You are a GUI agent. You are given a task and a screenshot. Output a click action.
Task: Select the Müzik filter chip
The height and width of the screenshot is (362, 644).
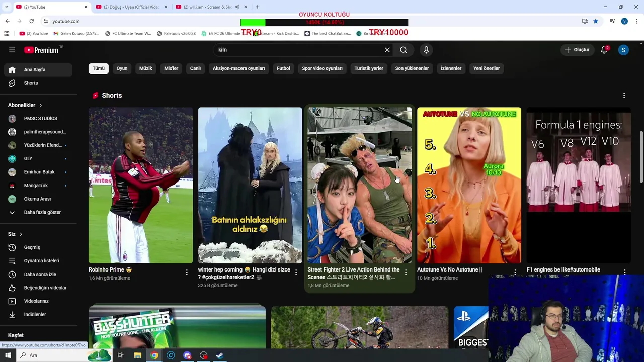click(x=146, y=68)
